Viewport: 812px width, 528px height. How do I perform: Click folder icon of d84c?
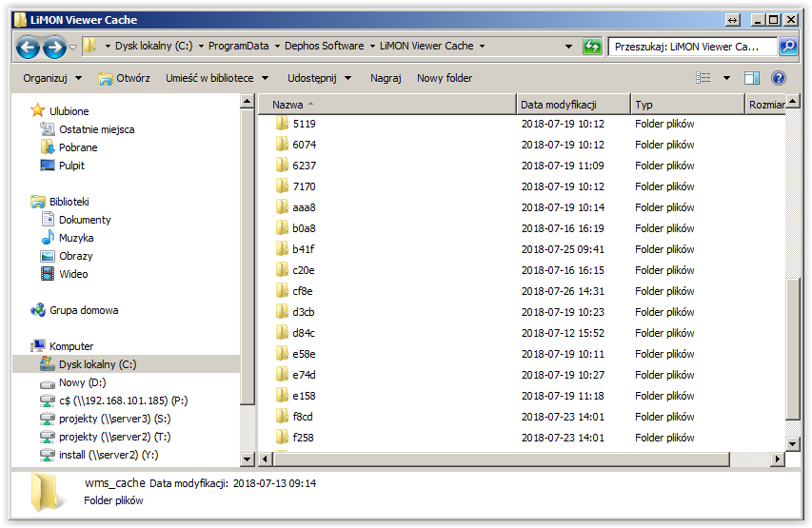pyautogui.click(x=282, y=333)
